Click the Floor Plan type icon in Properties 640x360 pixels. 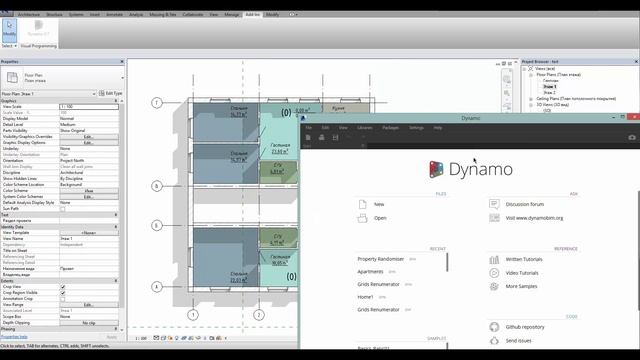pyautogui.click(x=12, y=77)
